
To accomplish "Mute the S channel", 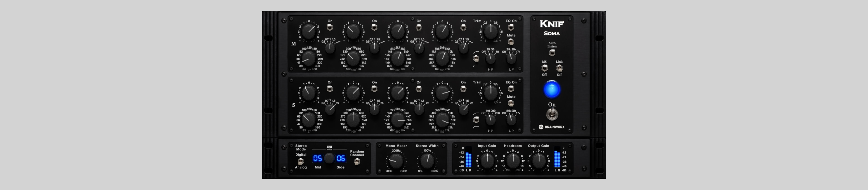I will coord(511,103).
